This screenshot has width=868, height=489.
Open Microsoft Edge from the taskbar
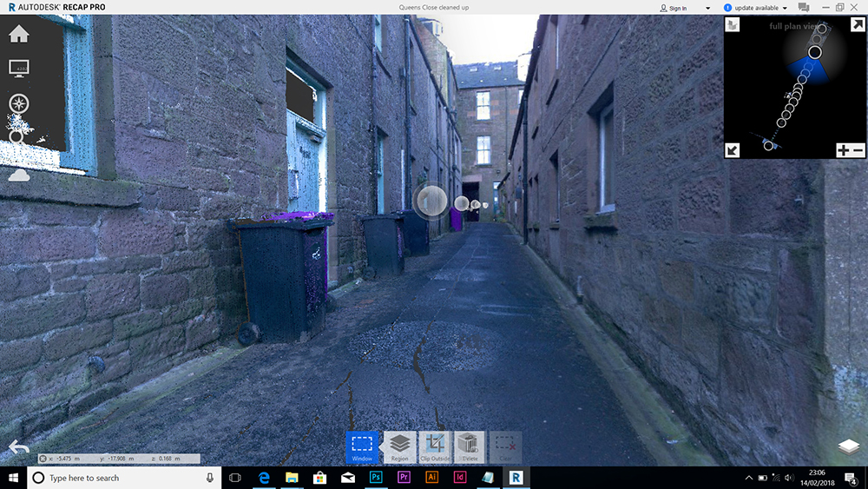pyautogui.click(x=264, y=478)
